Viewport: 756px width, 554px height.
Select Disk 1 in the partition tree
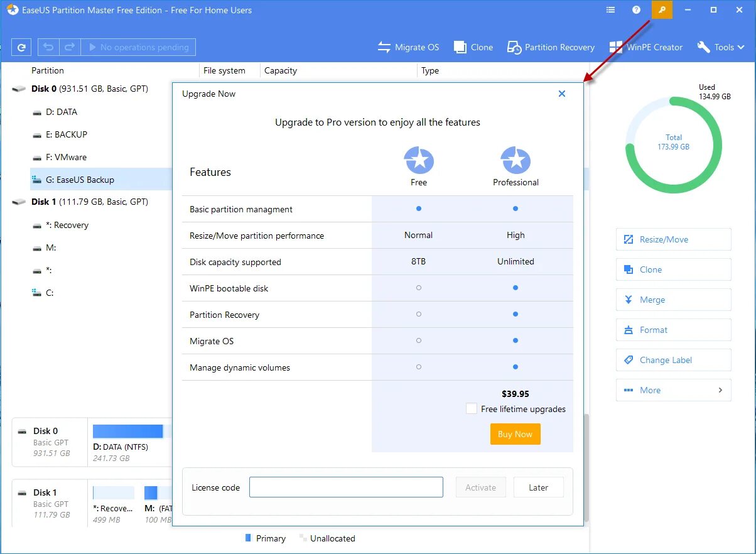pos(90,202)
